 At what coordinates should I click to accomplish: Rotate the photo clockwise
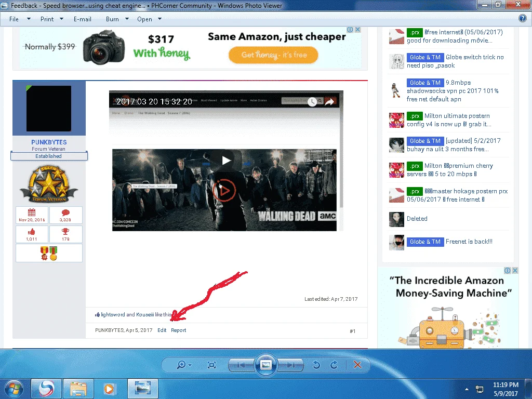(334, 365)
